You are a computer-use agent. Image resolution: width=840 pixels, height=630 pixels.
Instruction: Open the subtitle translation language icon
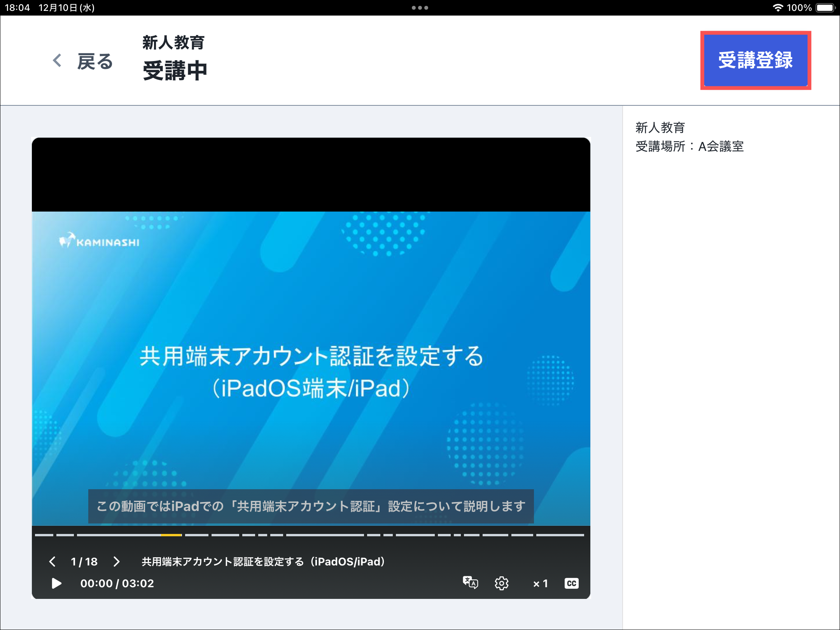point(470,583)
